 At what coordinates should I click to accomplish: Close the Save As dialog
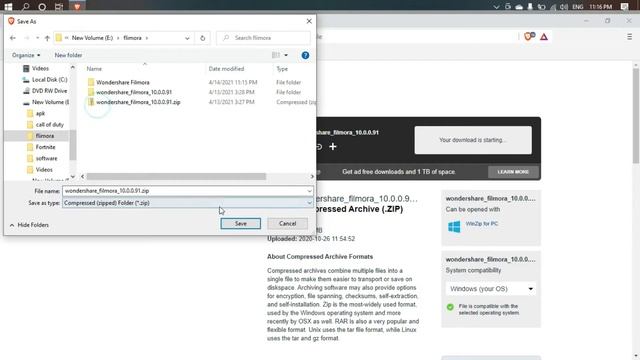309,21
